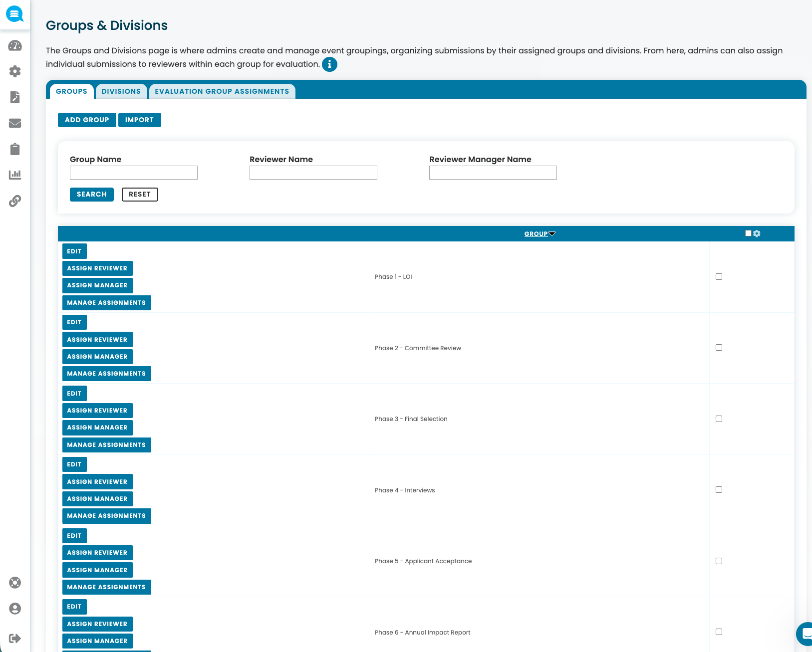The height and width of the screenshot is (652, 812).
Task: Check the Phase 1 - LOI row checkbox
Action: pyautogui.click(x=719, y=276)
